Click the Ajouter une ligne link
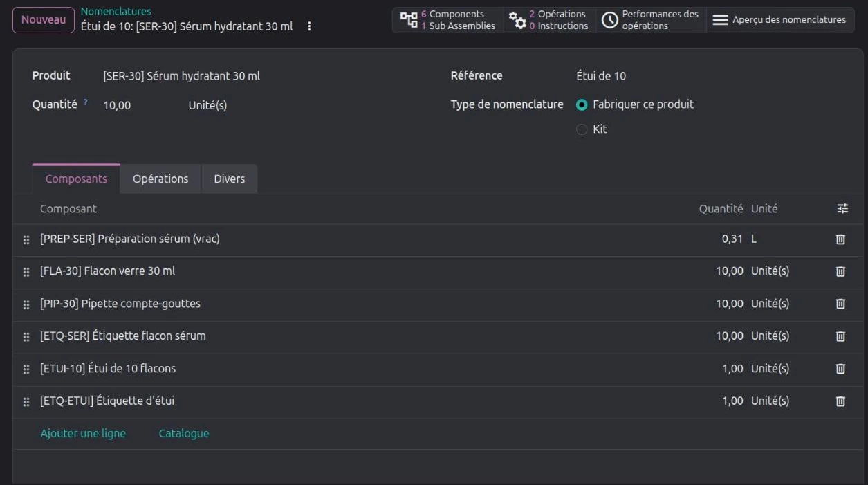The height and width of the screenshot is (485, 868). pyautogui.click(x=83, y=433)
